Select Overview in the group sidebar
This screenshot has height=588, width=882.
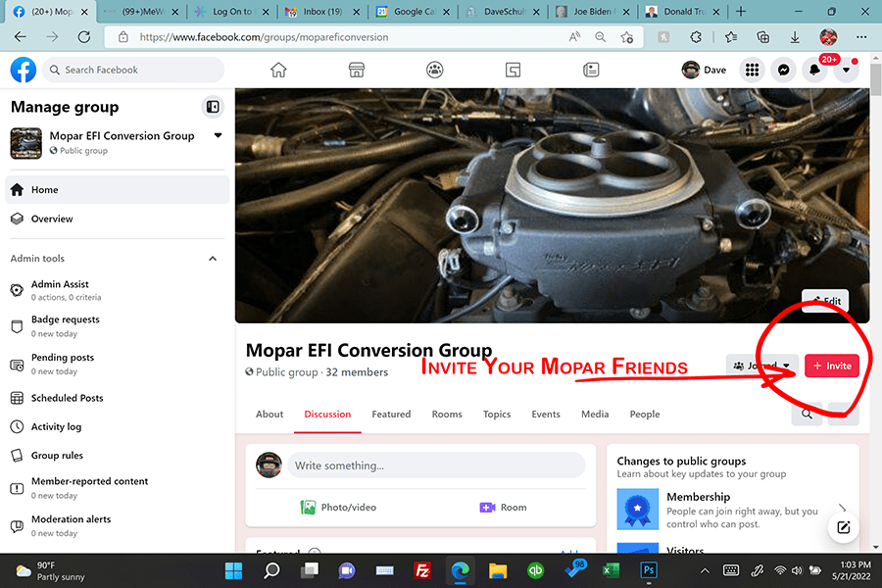pos(117,219)
